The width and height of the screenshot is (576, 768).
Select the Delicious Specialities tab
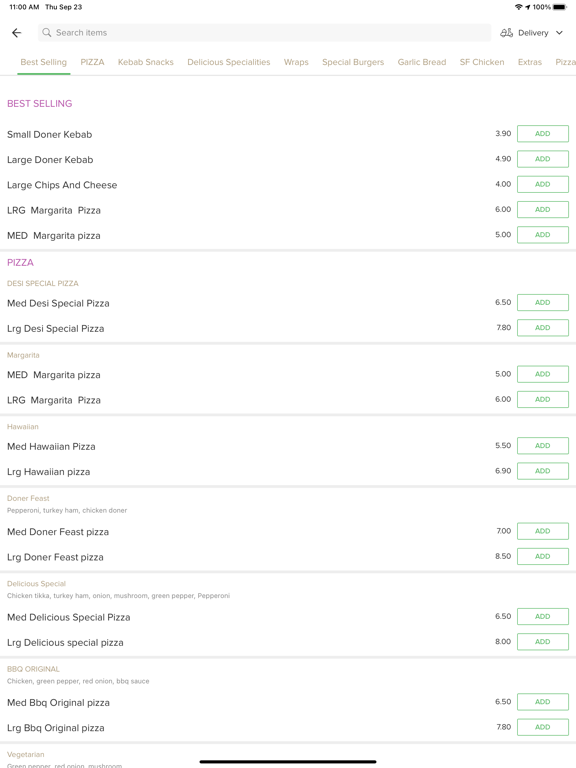point(229,62)
